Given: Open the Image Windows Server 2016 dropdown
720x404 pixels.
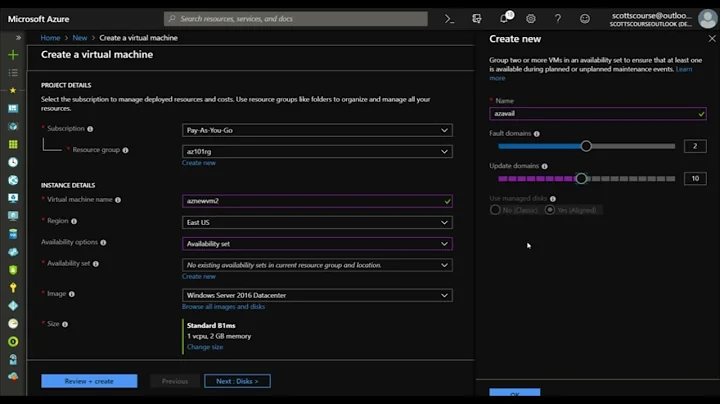Looking at the screenshot, I should (x=317, y=295).
